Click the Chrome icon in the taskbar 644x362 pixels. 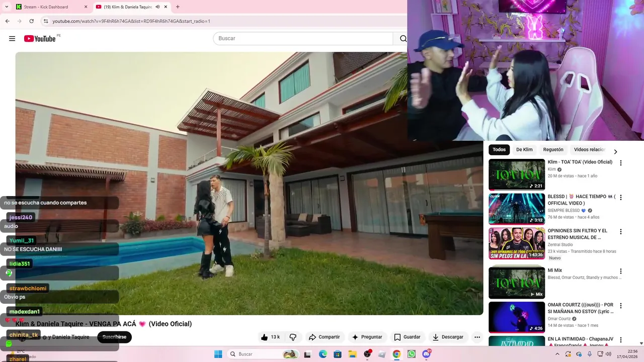coord(396,354)
